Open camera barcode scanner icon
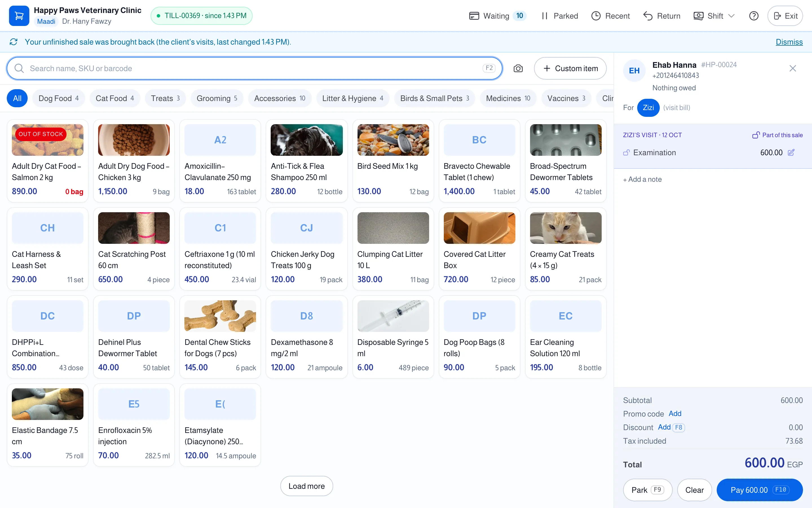The width and height of the screenshot is (812, 508). 518,69
